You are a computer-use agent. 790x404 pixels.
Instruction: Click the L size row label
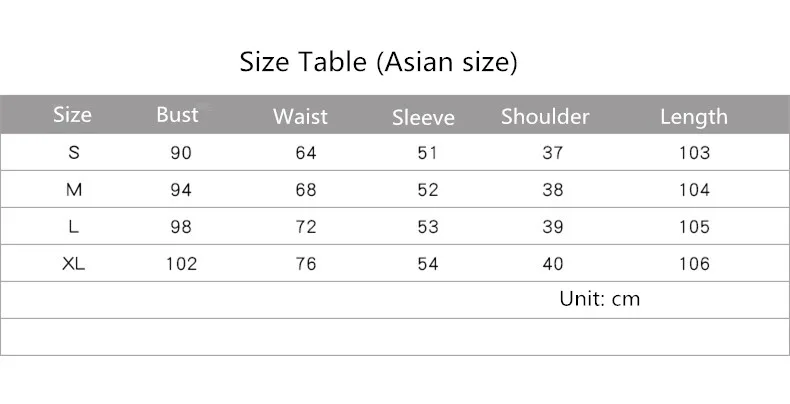coord(74,227)
